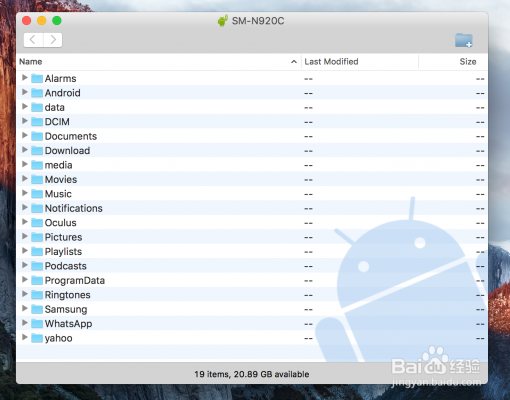510x400 pixels.
Task: Select the media folder icon
Action: tap(37, 165)
